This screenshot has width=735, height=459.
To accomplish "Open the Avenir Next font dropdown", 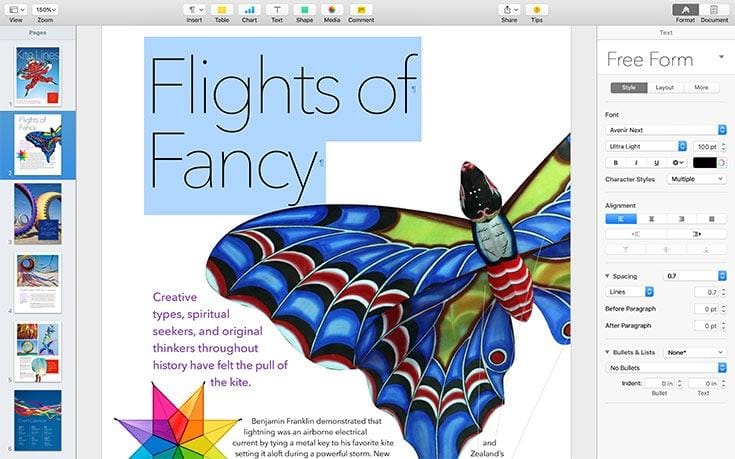I will tap(666, 130).
